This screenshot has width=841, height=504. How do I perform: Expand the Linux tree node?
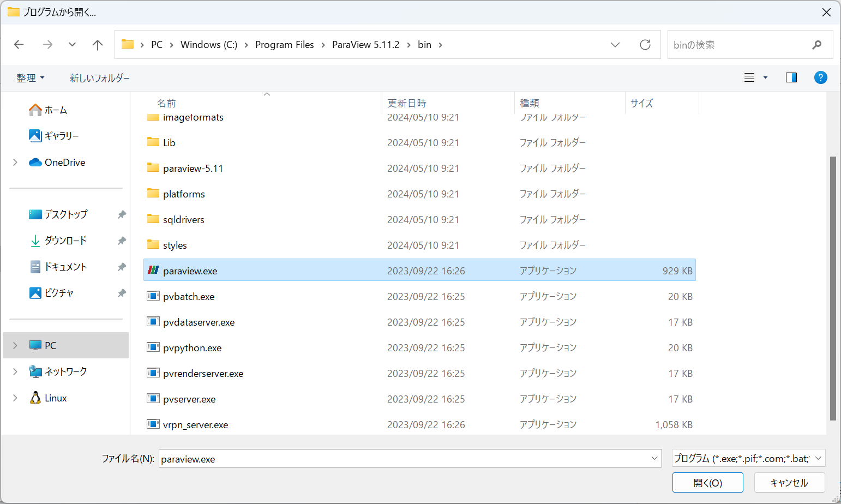click(15, 398)
